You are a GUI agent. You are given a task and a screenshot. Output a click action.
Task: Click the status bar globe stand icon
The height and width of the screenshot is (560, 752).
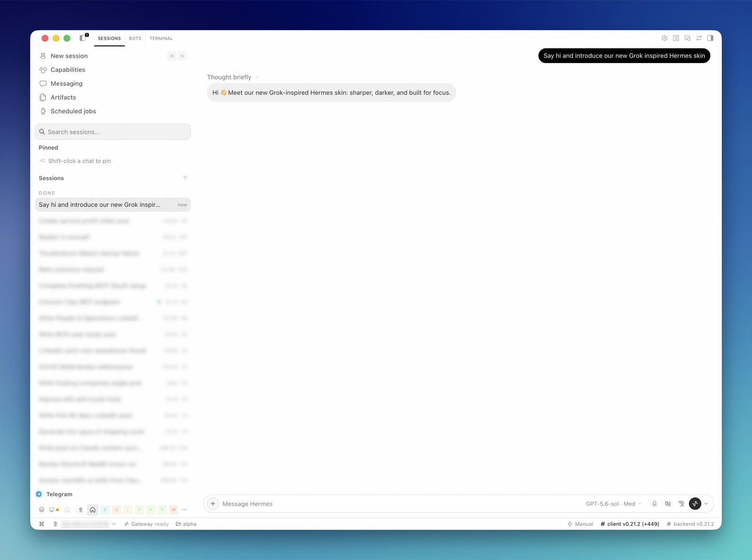point(55,524)
